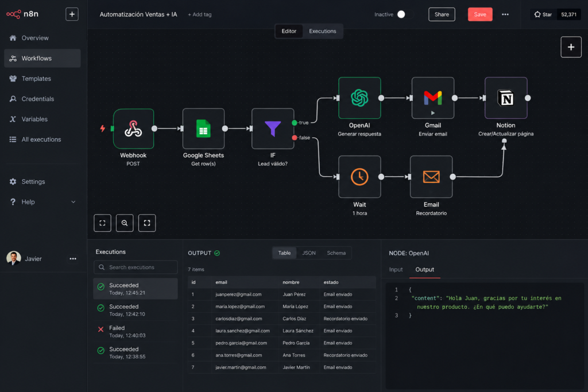Click the Add tag link
The height and width of the screenshot is (392, 588).
pos(200,14)
